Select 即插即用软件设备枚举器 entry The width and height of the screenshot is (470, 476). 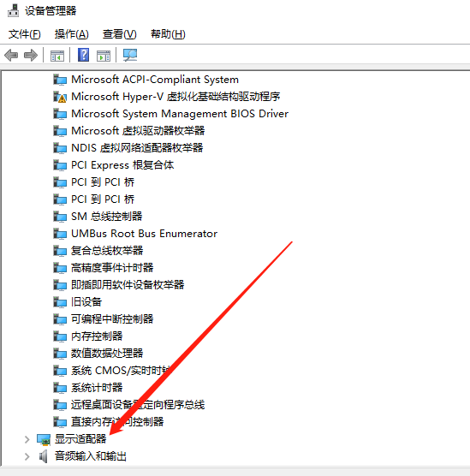[128, 285]
